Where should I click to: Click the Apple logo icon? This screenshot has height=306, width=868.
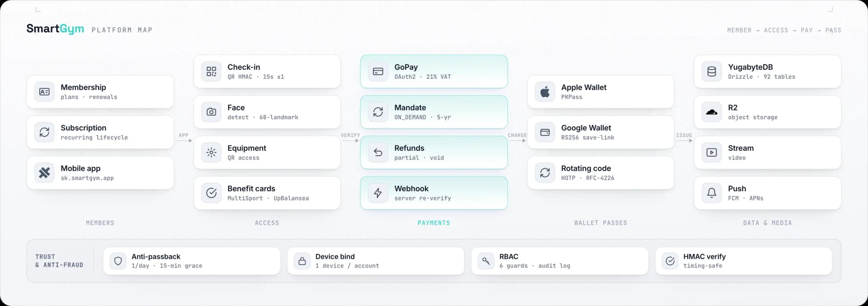(545, 91)
